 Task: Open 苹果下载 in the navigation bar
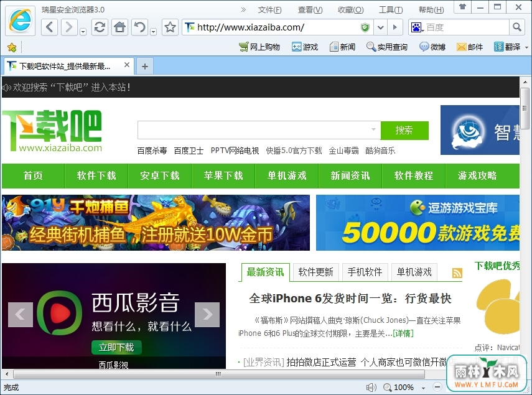223,175
